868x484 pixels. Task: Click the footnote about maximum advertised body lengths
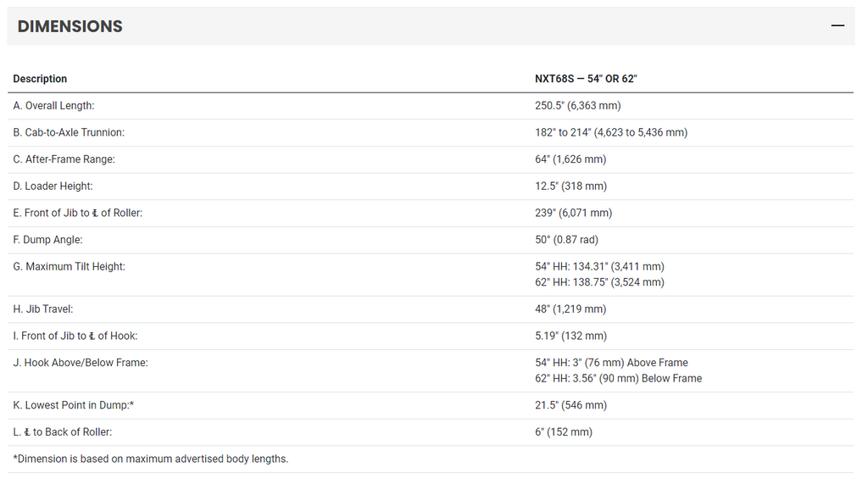[151, 459]
